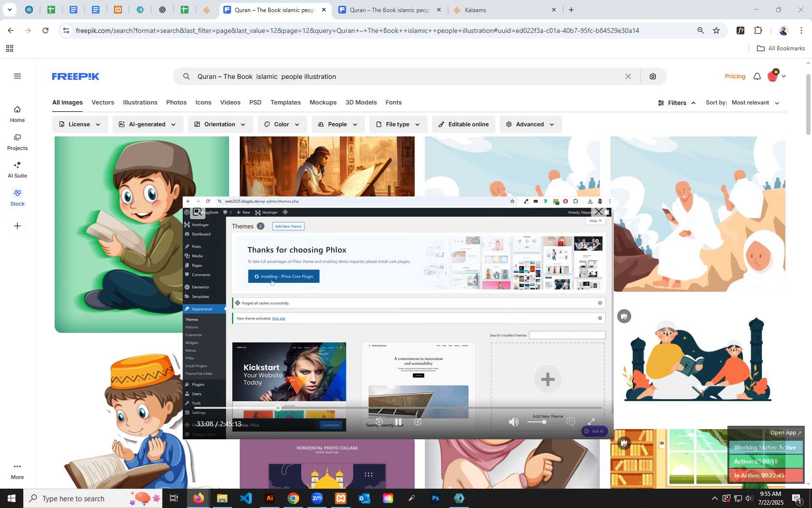Open Windows Start menu
This screenshot has height=508, width=812.
click(x=12, y=498)
